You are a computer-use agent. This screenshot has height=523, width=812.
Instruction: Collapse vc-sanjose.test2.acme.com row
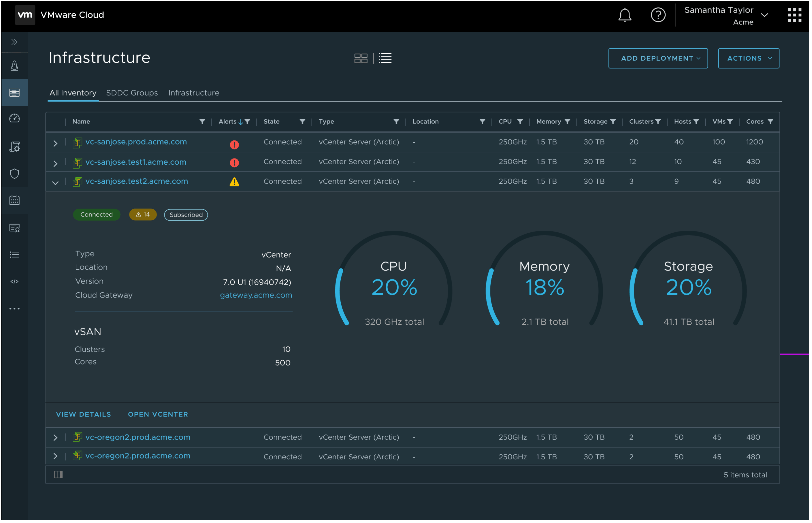point(55,183)
